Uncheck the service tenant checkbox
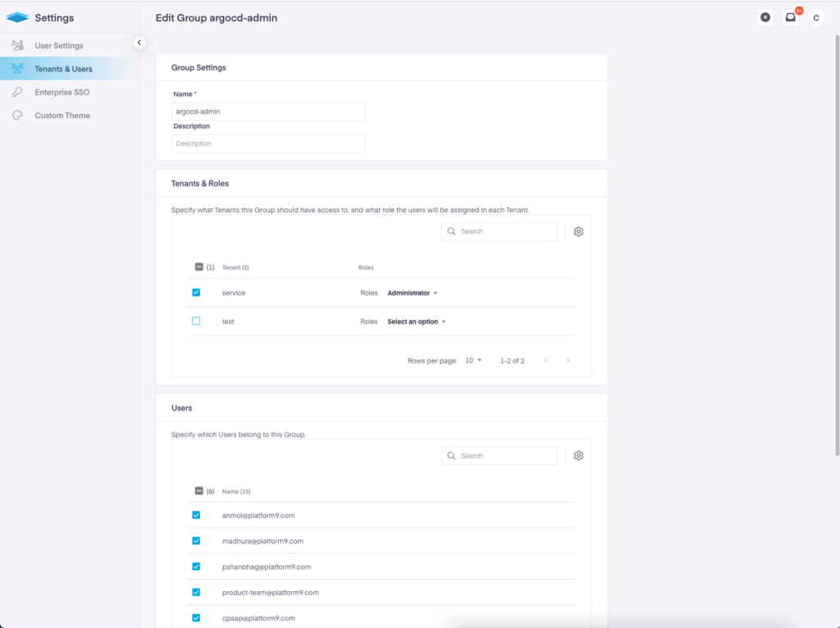The width and height of the screenshot is (840, 628). 196,292
